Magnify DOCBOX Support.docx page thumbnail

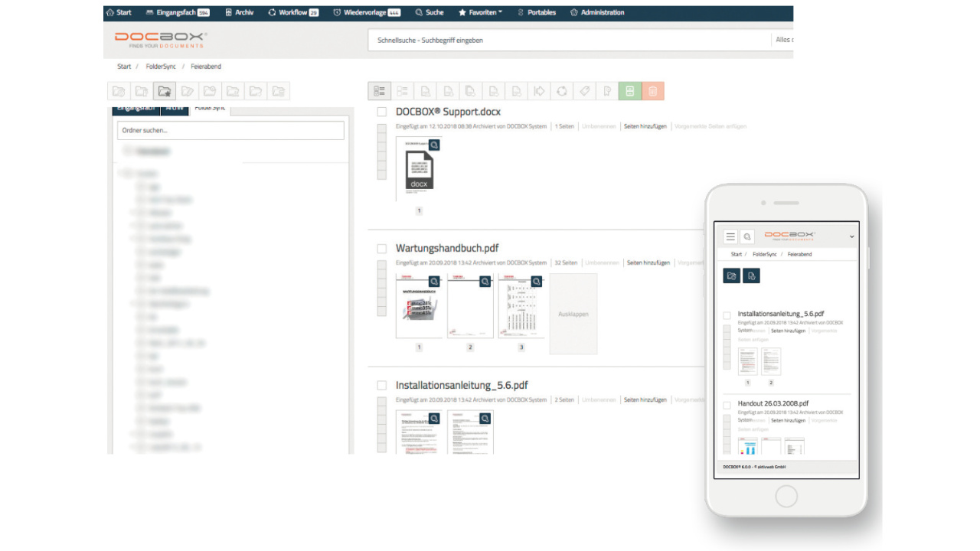tap(434, 144)
